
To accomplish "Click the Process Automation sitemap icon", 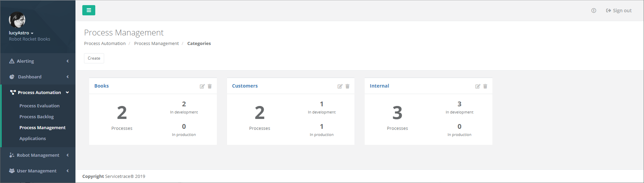I will (x=13, y=92).
